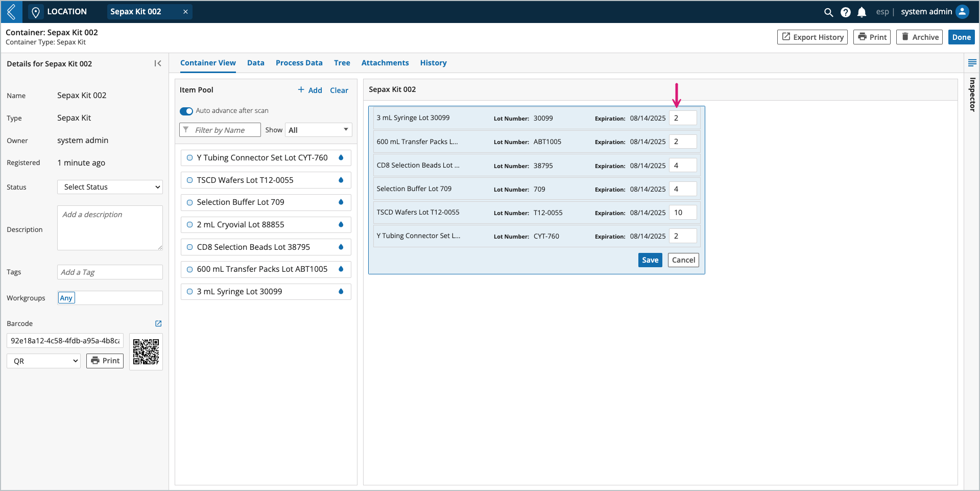This screenshot has width=980, height=491.
Task: Switch to the Data tab
Action: (x=256, y=63)
